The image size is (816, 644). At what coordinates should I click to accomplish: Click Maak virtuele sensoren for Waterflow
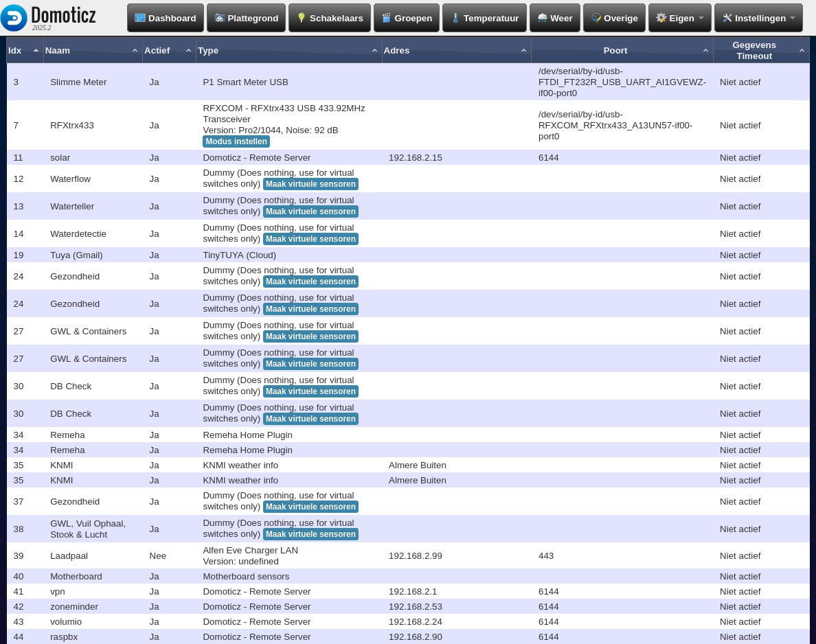tap(310, 184)
